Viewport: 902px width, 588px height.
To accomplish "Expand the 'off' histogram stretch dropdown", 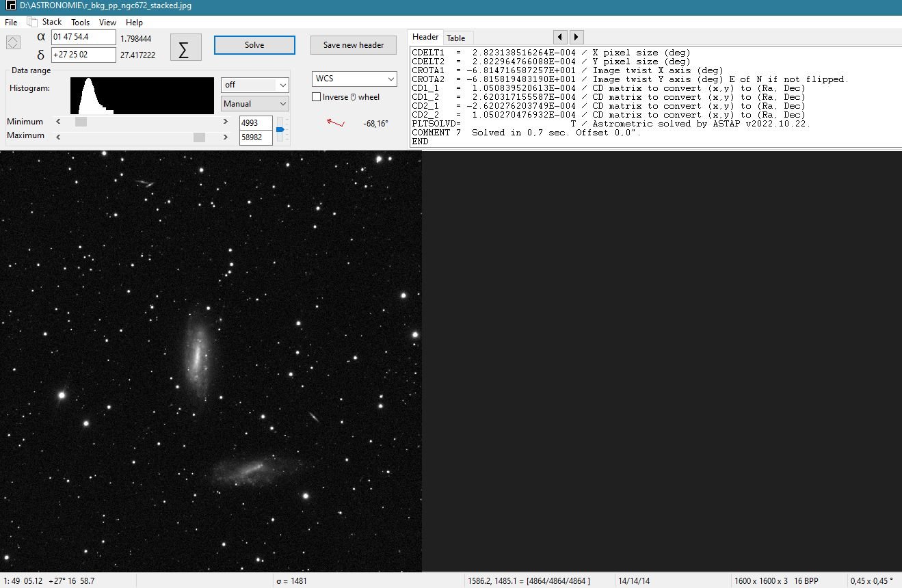I will (x=254, y=85).
